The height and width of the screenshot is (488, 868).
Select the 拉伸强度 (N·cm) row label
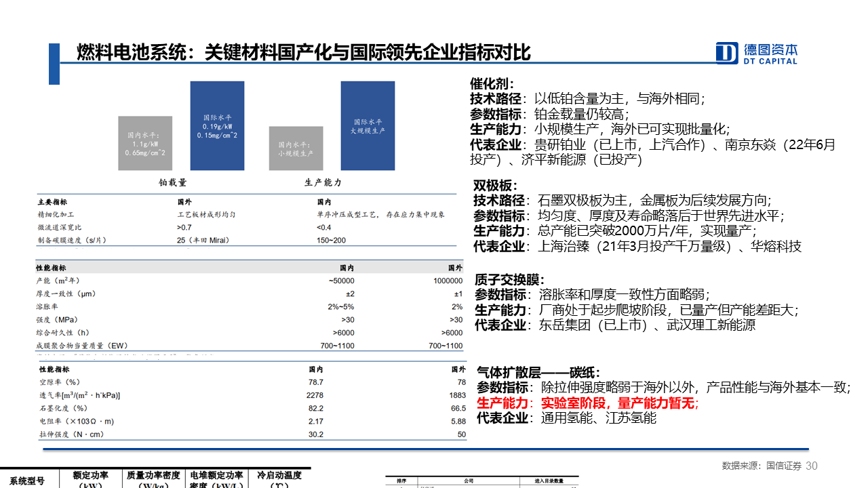tap(72, 434)
